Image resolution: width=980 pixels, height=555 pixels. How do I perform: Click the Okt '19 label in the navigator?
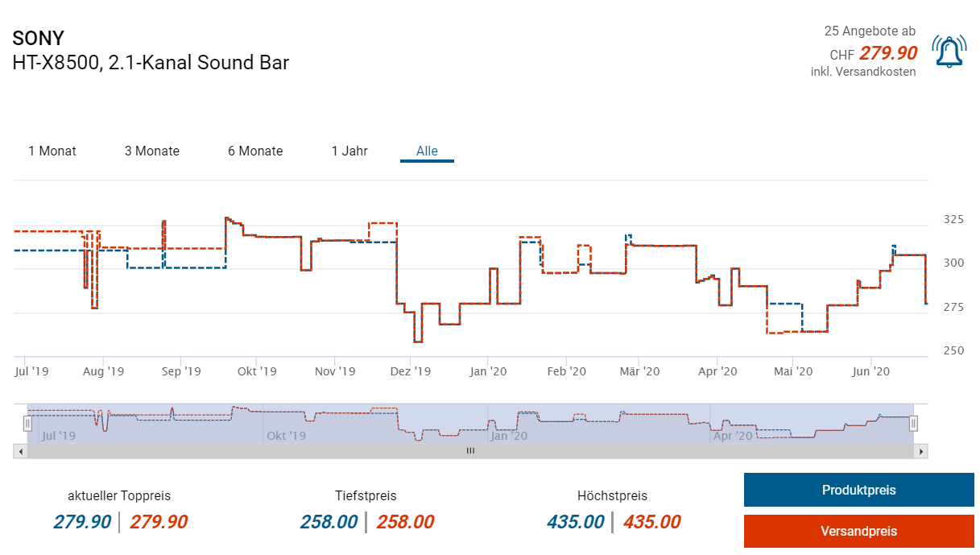tap(286, 436)
